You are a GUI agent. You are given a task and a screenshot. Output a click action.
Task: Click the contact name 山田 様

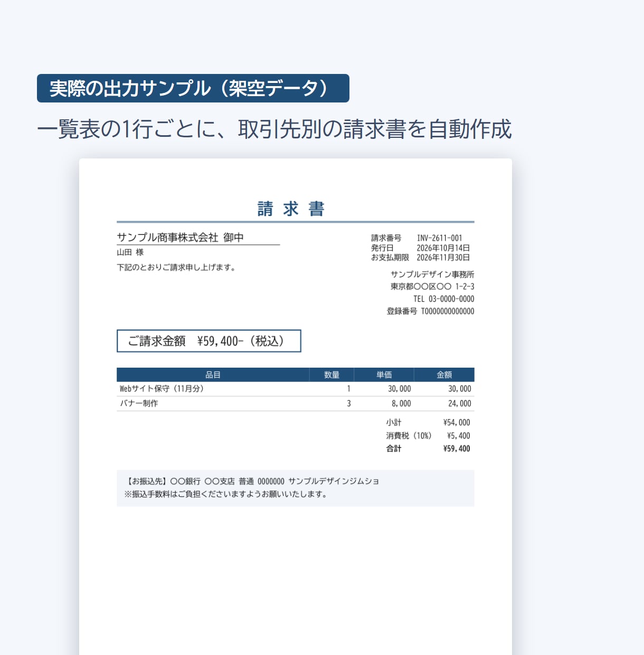tap(130, 252)
